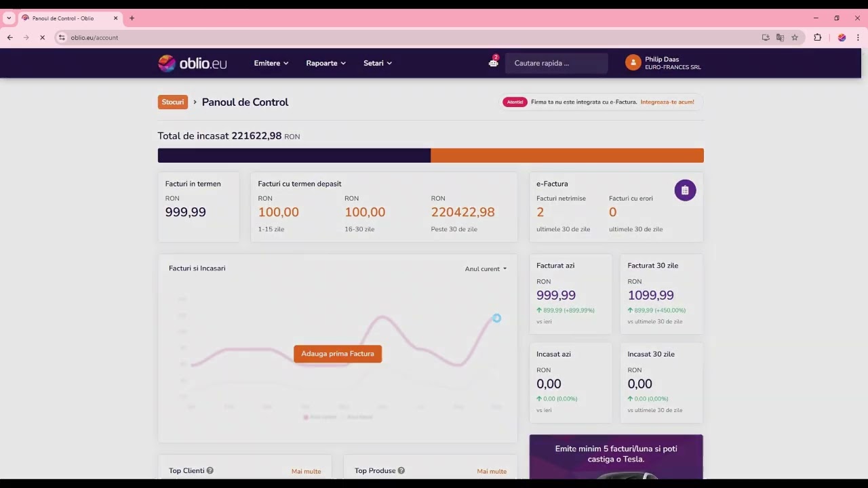Click the Facturi cu erori count 0
Screen dimensions: 868x488
[613, 212]
